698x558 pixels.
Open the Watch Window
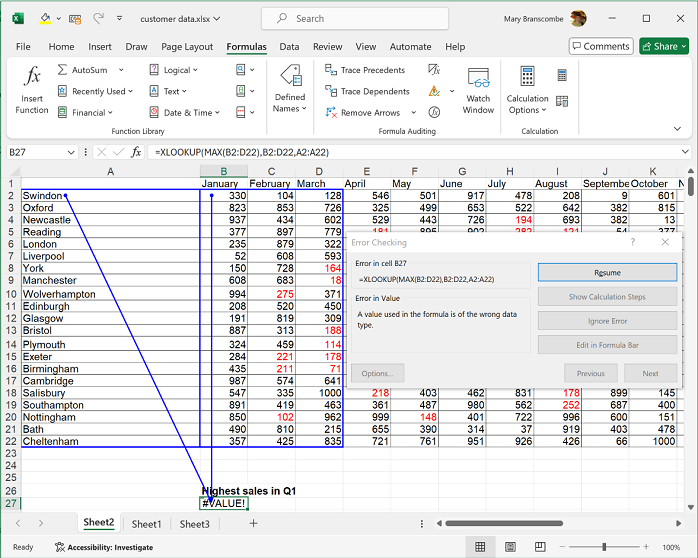click(478, 90)
